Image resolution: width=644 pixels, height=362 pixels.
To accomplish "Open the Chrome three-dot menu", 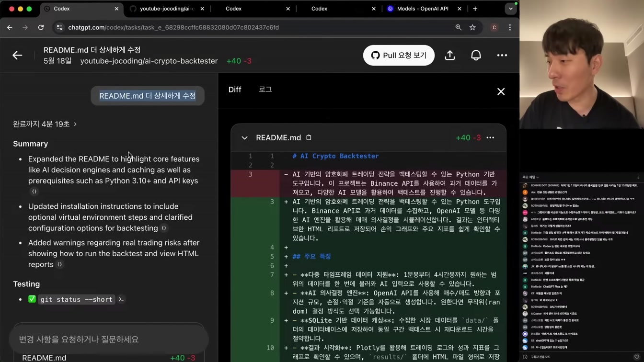I will 510,28.
